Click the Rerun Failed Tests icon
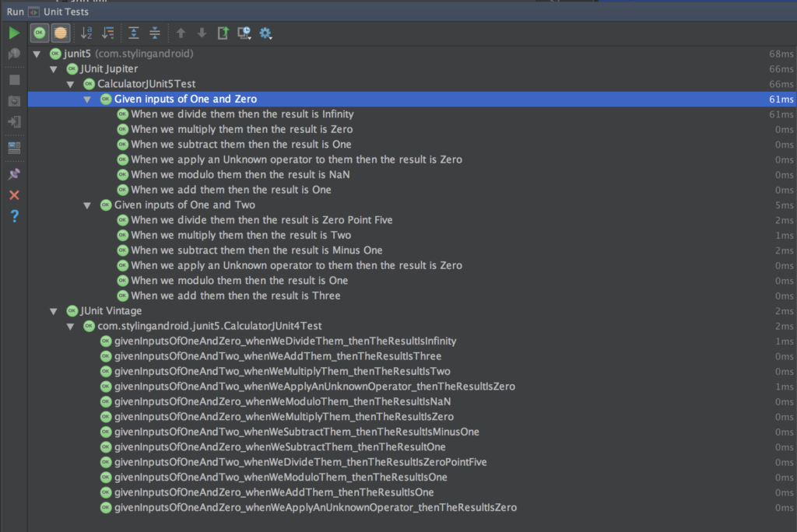797x532 pixels. pyautogui.click(x=14, y=54)
